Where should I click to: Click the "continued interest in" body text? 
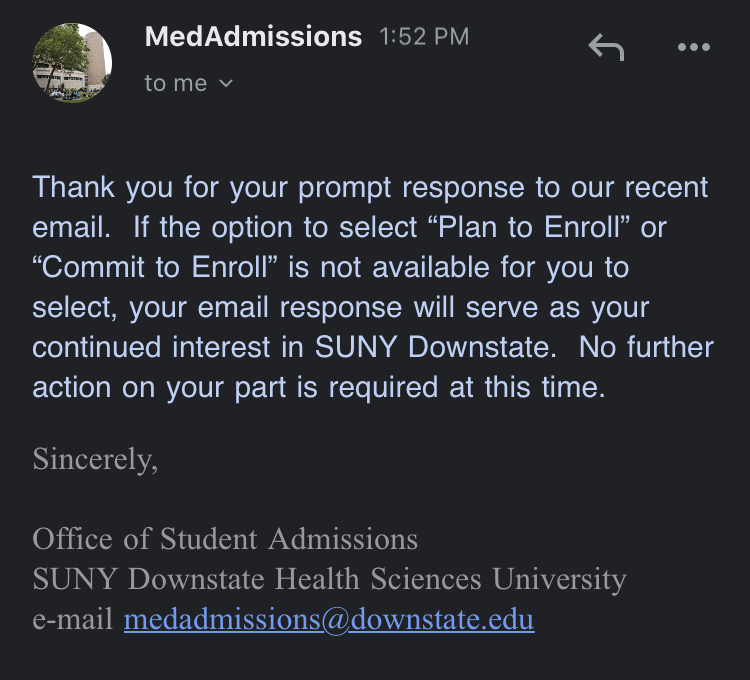(168, 347)
